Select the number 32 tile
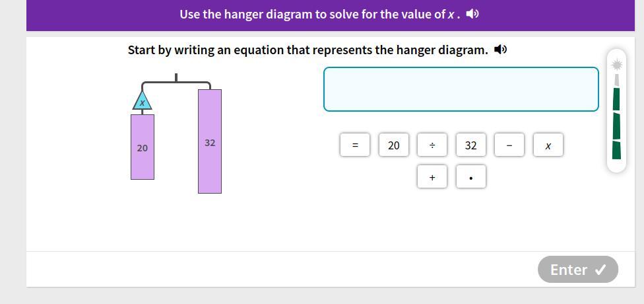This screenshot has height=304, width=644. click(470, 145)
